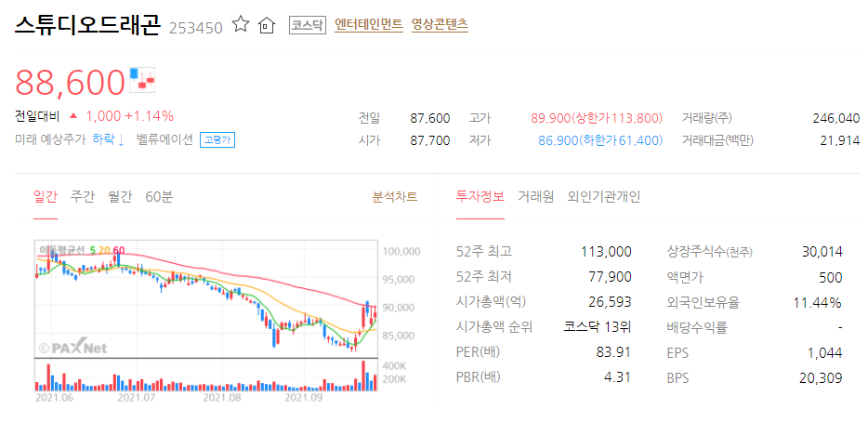Switch to the 거래원 tab

[536, 197]
